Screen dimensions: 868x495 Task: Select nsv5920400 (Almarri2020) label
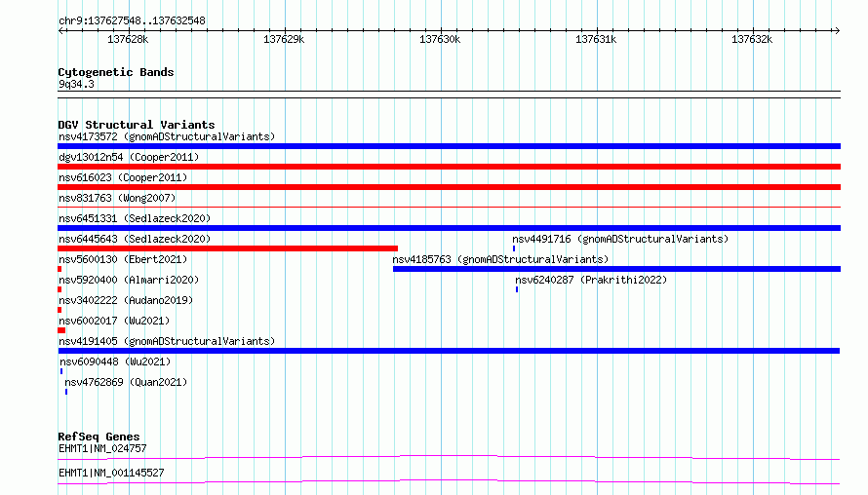pyautogui.click(x=129, y=280)
